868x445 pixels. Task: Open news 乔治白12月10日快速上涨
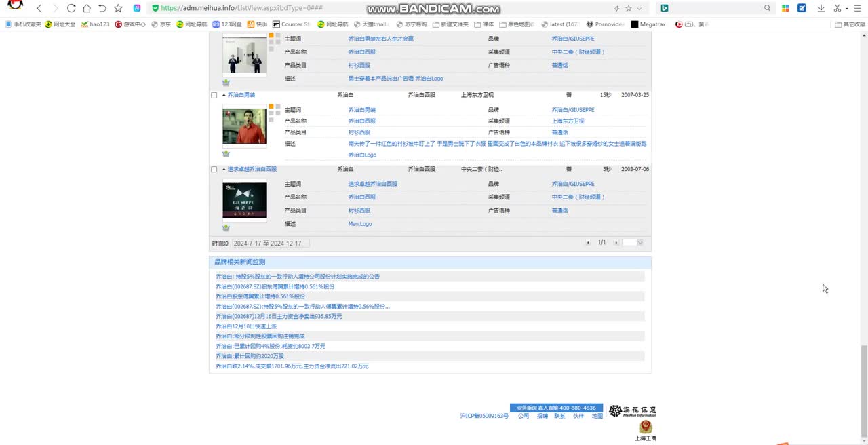click(x=247, y=326)
